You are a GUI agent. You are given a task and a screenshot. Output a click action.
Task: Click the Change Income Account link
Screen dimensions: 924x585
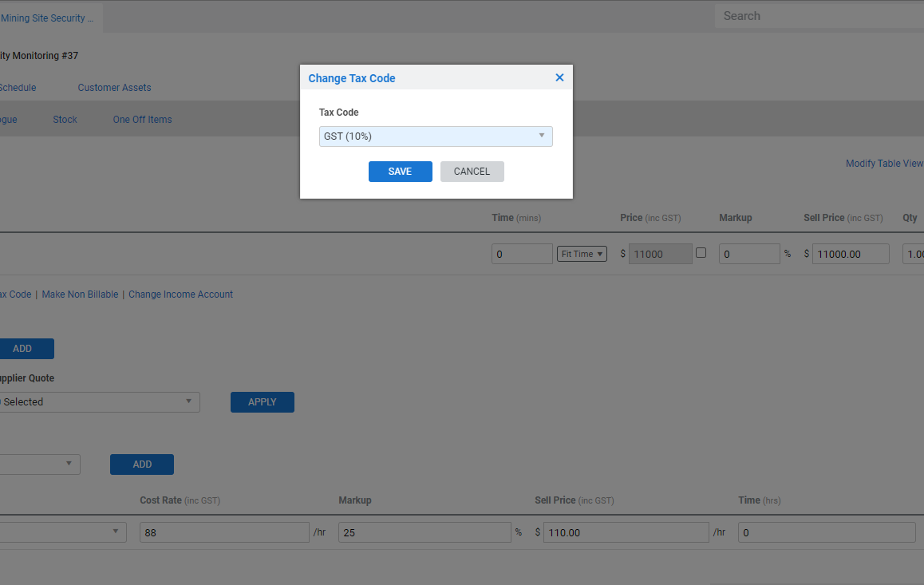pos(180,294)
